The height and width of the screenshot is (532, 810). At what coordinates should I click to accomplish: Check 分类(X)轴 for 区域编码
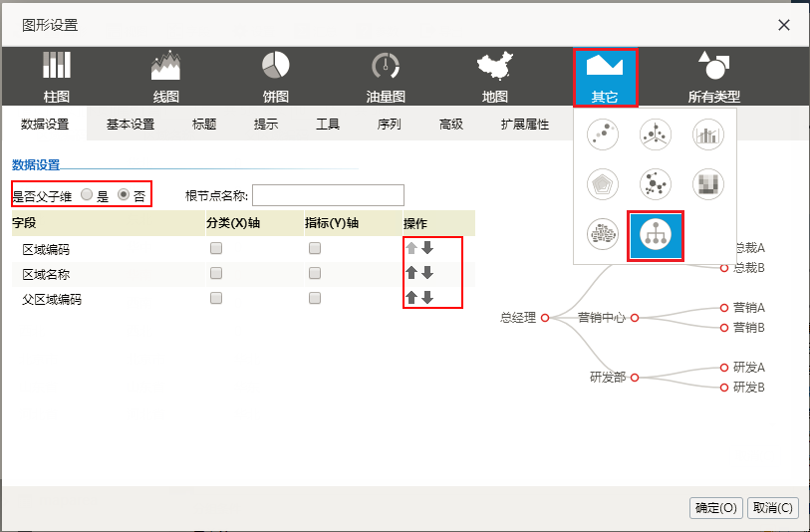click(x=216, y=248)
